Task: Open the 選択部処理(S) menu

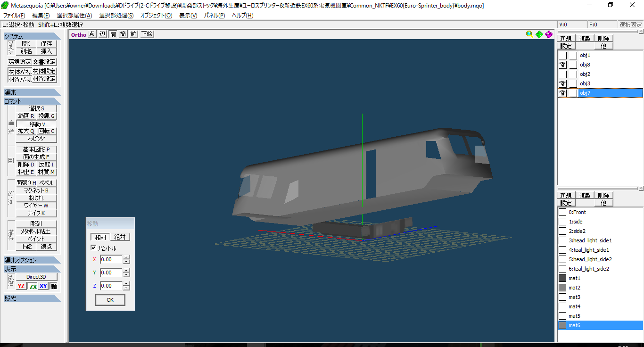Action: pos(116,16)
